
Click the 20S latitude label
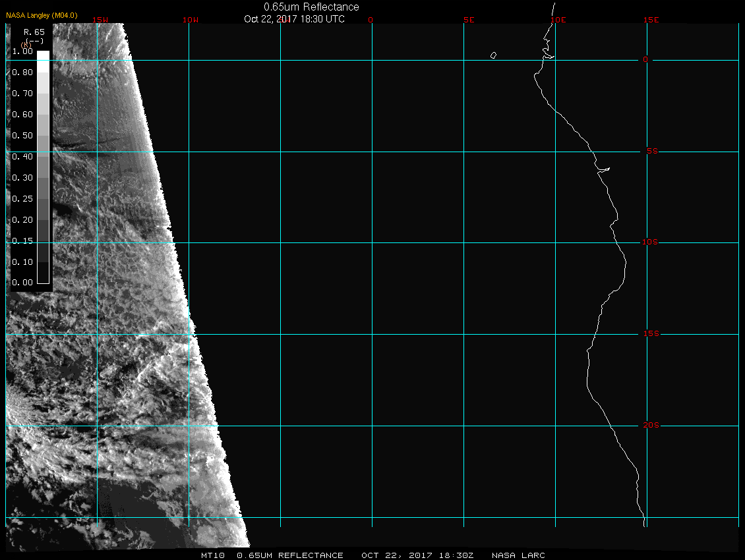pyautogui.click(x=649, y=426)
